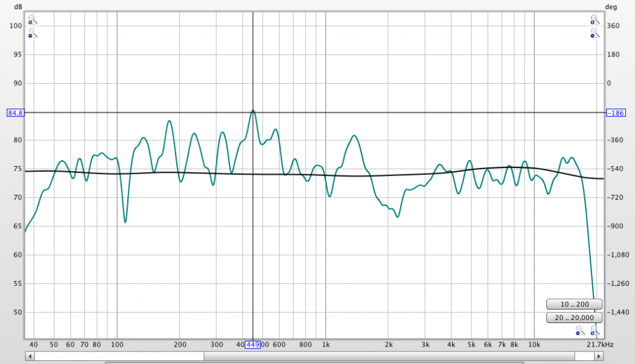Zoom out the frequency axis with the bottom-right magnifier minus icon

(580, 331)
